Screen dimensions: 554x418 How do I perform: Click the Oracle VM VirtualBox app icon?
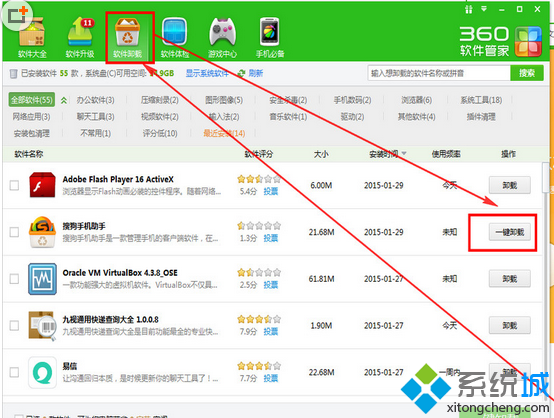point(42,279)
